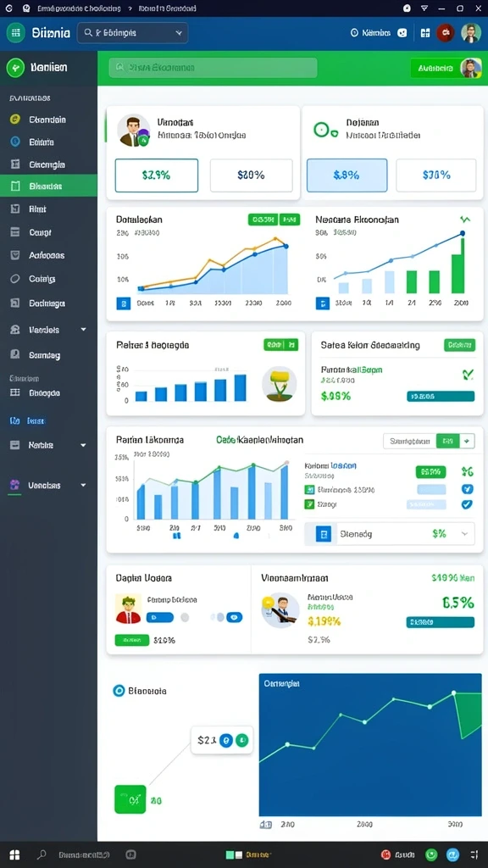This screenshot has width=488, height=868.
Task: Select the purple icon at bottom of sidebar
Action: 15,485
